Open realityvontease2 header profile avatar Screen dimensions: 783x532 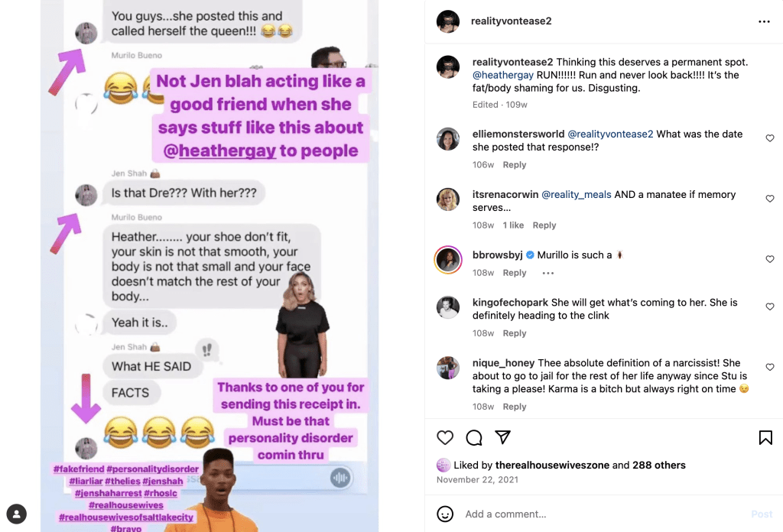coord(448,21)
